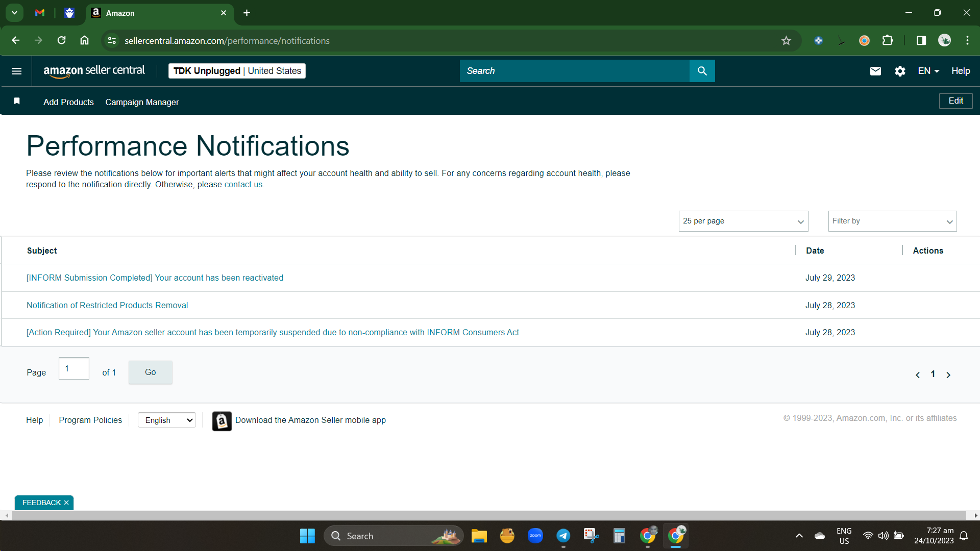Open the taskbar clock and date

point(934,536)
